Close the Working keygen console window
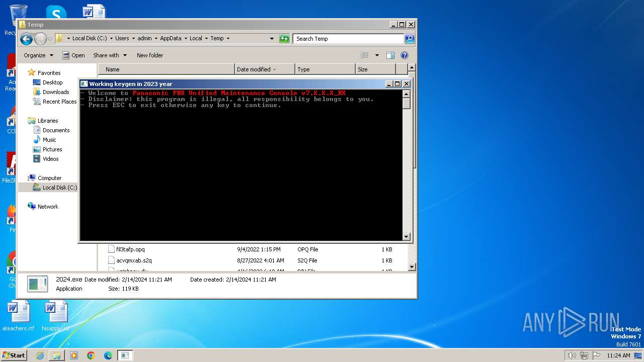Screen dimensions: 644x362 [x=407, y=84]
